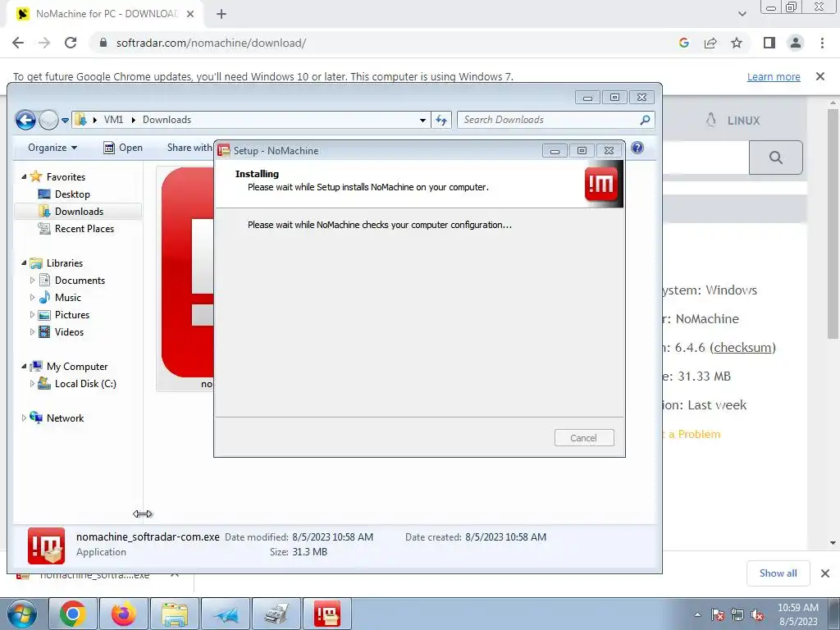Click the website search button

point(776,157)
